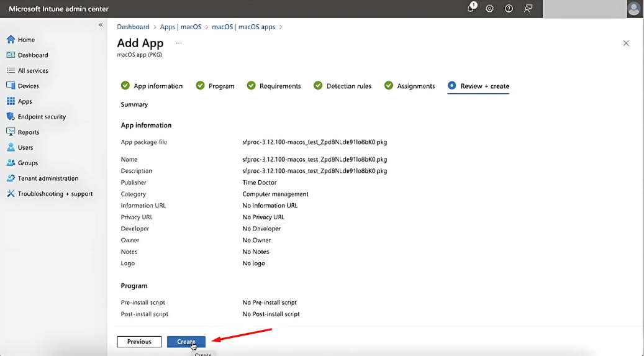Close the Add App pane
Image resolution: width=644 pixels, height=356 pixels.
coord(626,43)
